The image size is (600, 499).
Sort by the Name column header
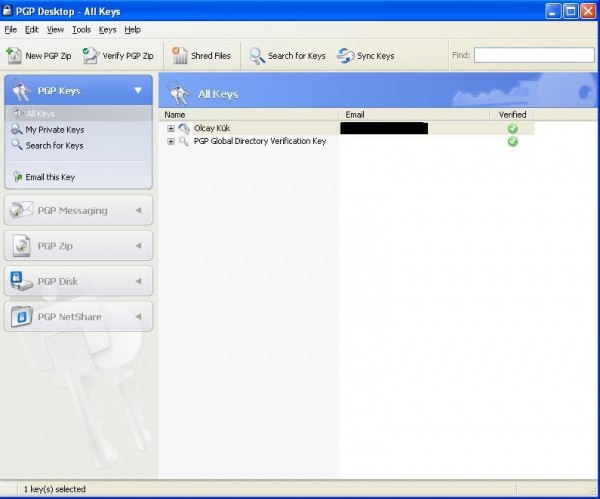[248, 114]
